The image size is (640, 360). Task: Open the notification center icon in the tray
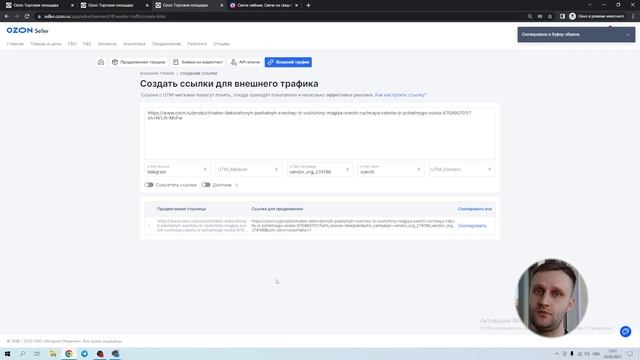631,354
